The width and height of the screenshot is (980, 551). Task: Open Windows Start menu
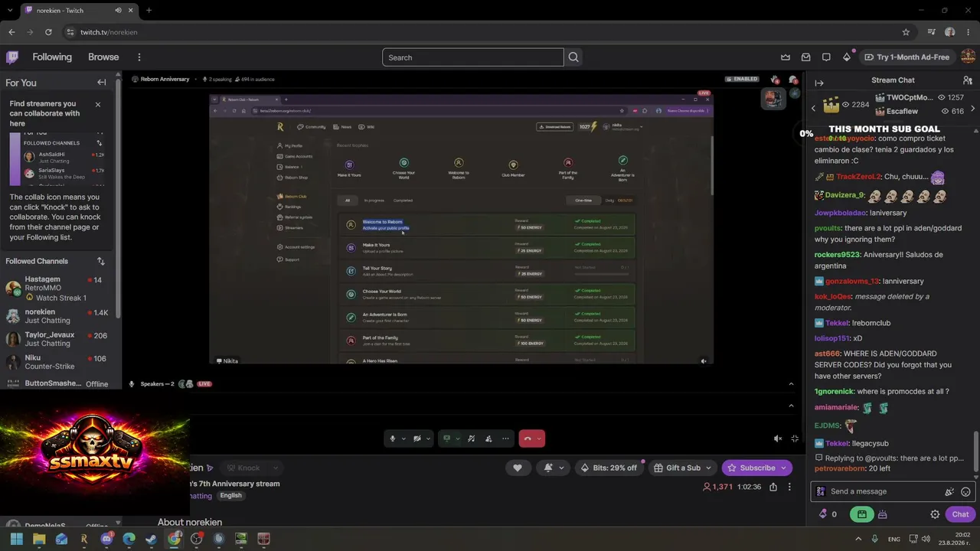(x=17, y=539)
